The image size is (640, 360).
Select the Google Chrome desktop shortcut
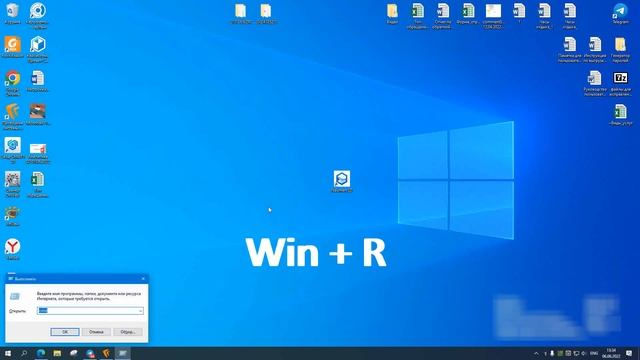coord(13,83)
